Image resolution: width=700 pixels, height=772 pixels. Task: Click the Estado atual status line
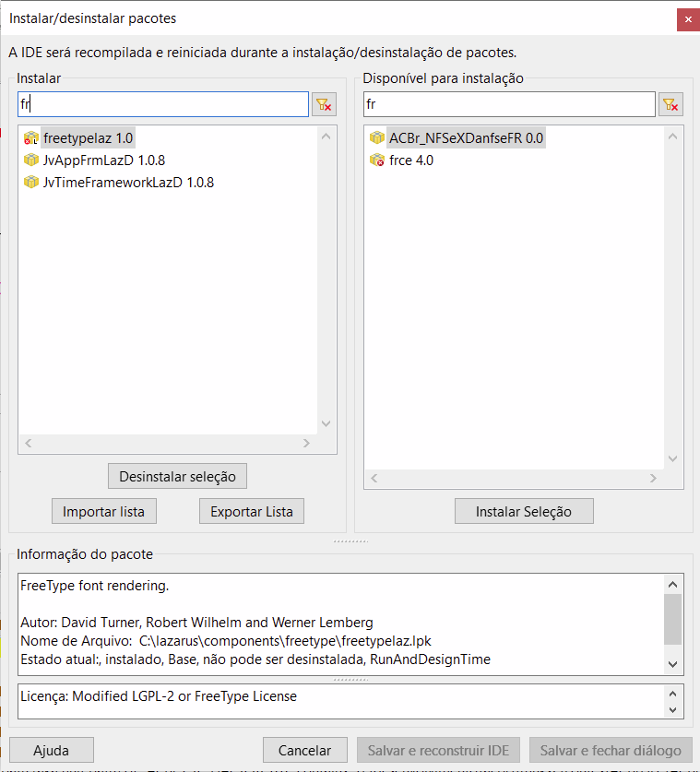255,659
